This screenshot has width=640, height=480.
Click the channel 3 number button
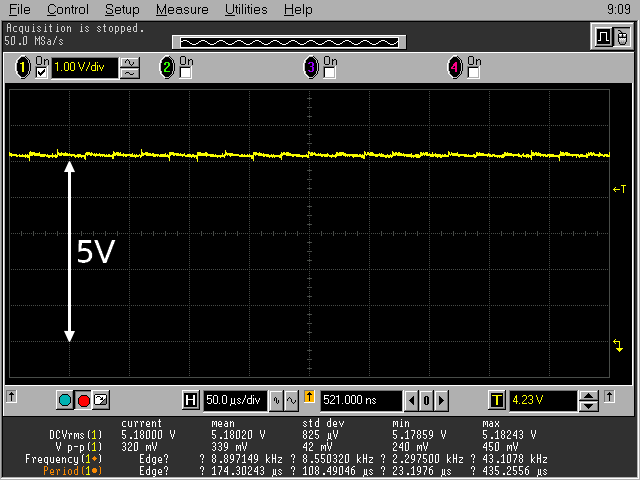coord(311,67)
